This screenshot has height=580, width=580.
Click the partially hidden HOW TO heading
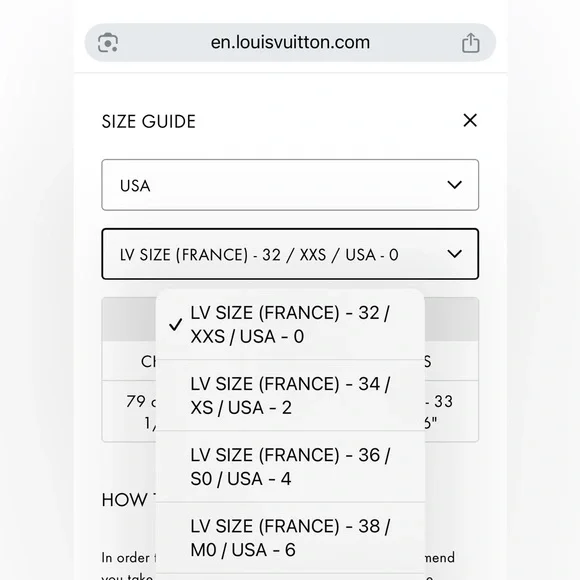(128, 500)
